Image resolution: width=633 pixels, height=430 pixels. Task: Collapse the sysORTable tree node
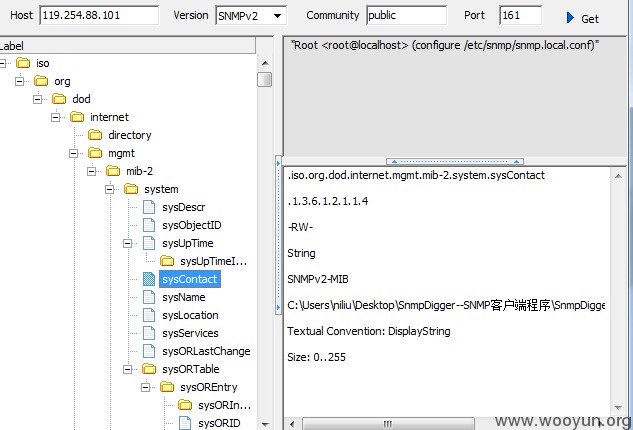point(128,369)
